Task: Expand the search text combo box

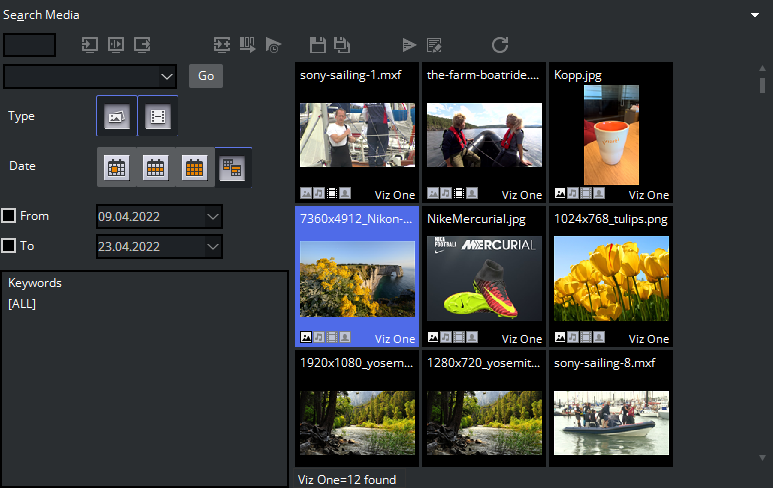Action: (x=167, y=76)
